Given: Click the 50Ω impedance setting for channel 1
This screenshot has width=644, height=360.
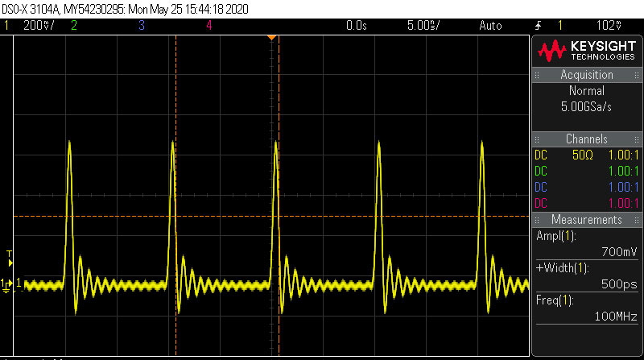Looking at the screenshot, I should 583,155.
